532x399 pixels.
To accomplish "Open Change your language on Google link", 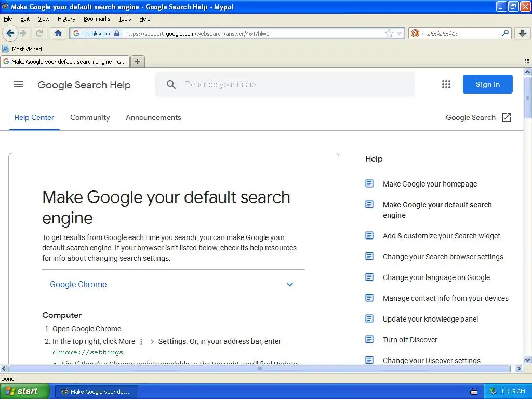I will click(x=436, y=277).
